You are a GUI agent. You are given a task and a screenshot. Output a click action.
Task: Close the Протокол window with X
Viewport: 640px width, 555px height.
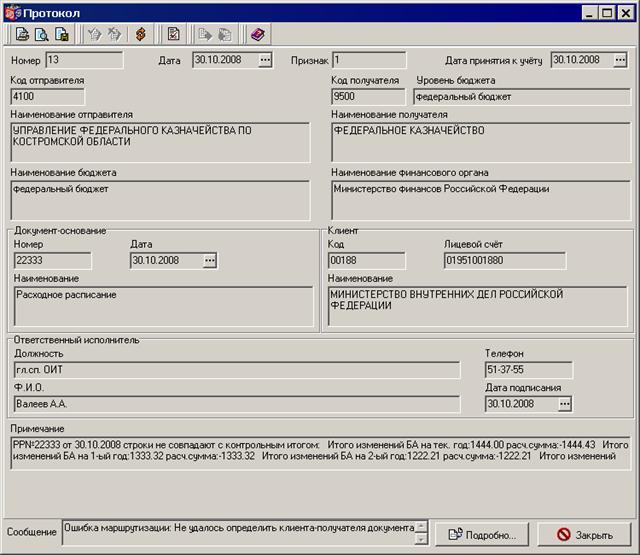coord(626,13)
